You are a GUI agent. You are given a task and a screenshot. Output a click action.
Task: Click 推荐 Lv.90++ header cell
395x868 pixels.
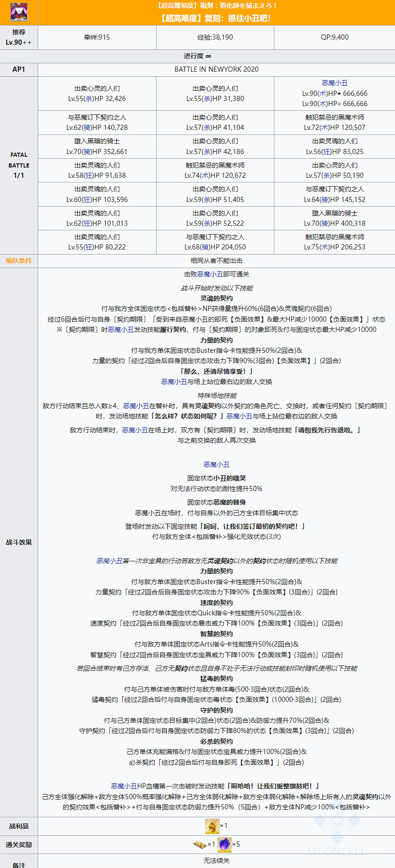click(19, 37)
